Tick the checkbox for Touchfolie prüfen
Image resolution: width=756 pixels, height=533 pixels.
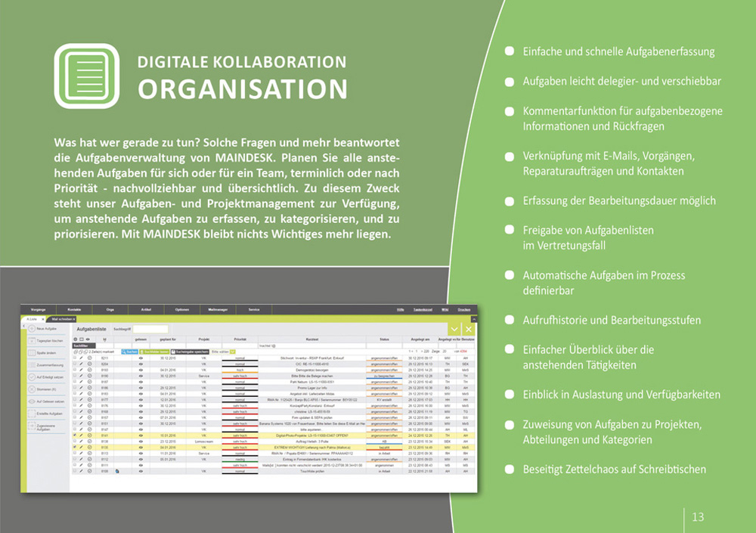[x=75, y=471]
